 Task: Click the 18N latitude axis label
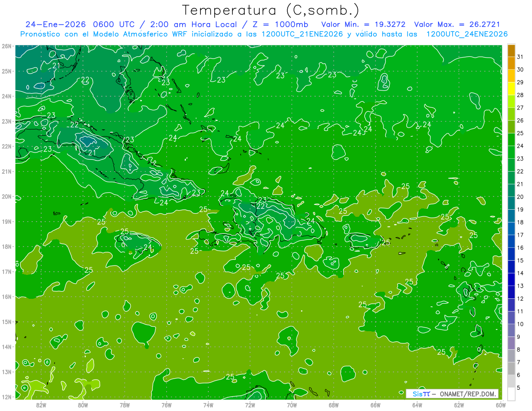click(x=6, y=247)
